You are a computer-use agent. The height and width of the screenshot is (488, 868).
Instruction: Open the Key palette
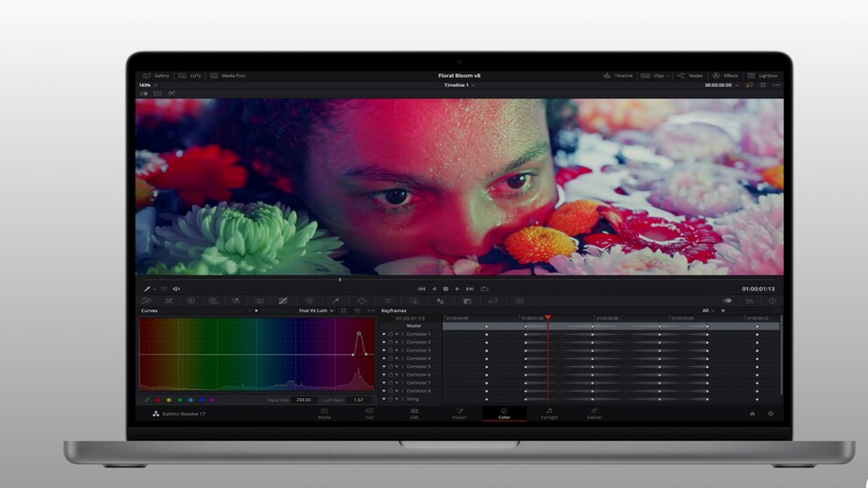pyautogui.click(x=467, y=301)
